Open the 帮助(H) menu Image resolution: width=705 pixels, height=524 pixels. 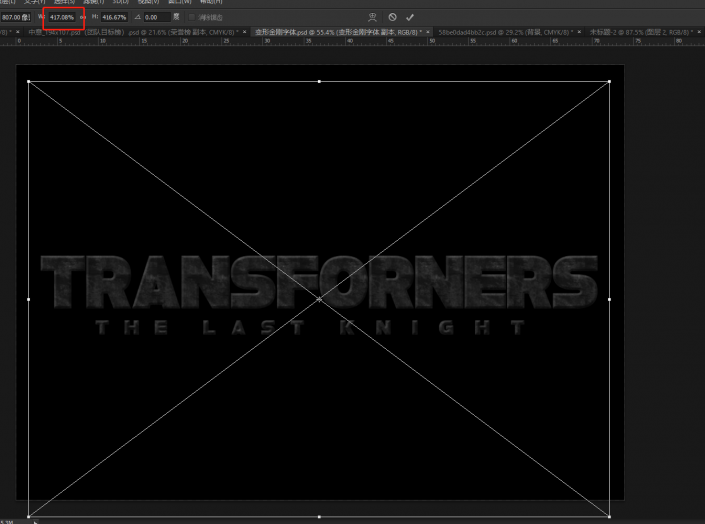[211, 2]
